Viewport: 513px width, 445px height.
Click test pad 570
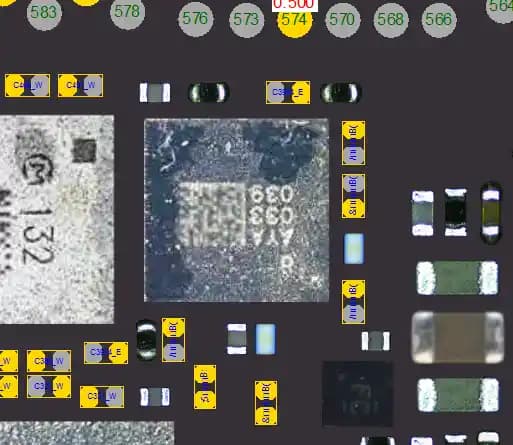(342, 20)
